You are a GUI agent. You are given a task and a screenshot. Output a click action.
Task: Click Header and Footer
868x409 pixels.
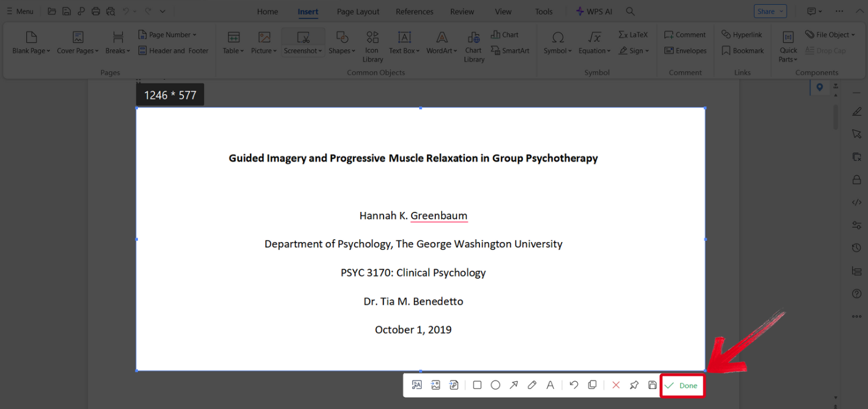pos(173,51)
